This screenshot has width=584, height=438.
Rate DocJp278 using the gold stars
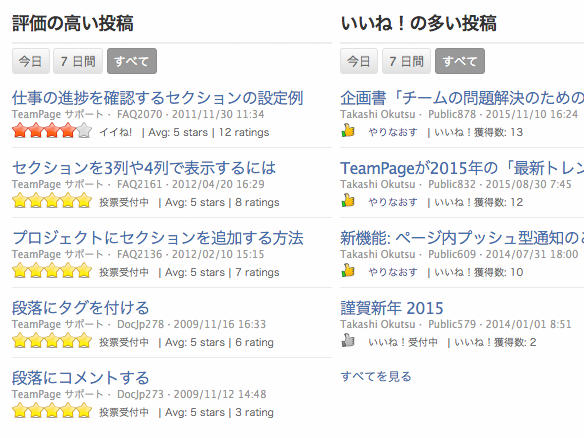52,341
